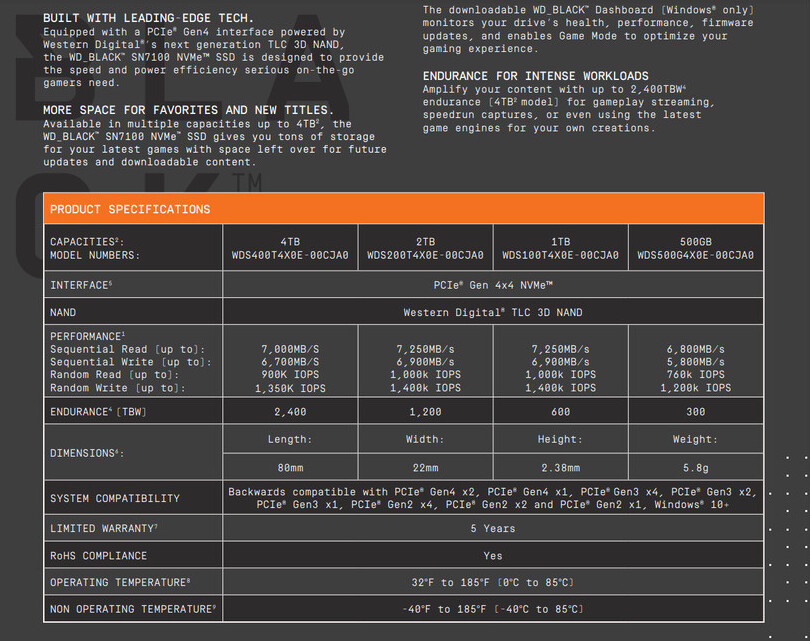Click the Yes RoHS compliance value
810x641 pixels.
tap(493, 556)
